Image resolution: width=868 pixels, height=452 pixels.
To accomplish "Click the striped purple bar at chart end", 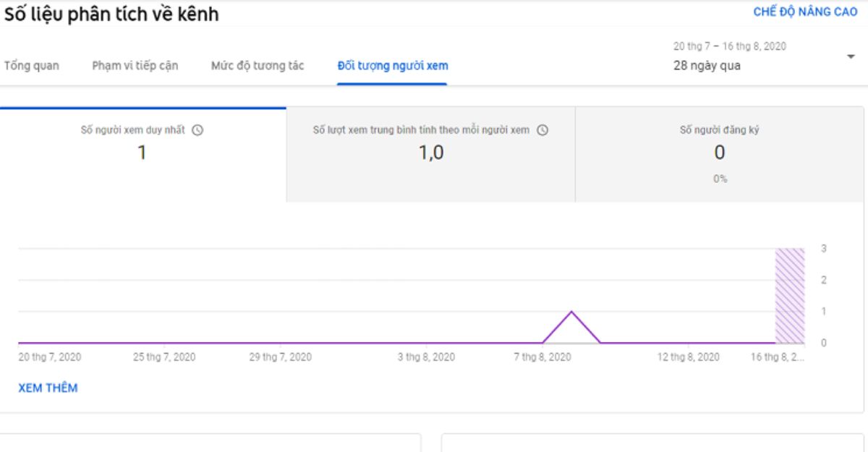I will [x=790, y=296].
